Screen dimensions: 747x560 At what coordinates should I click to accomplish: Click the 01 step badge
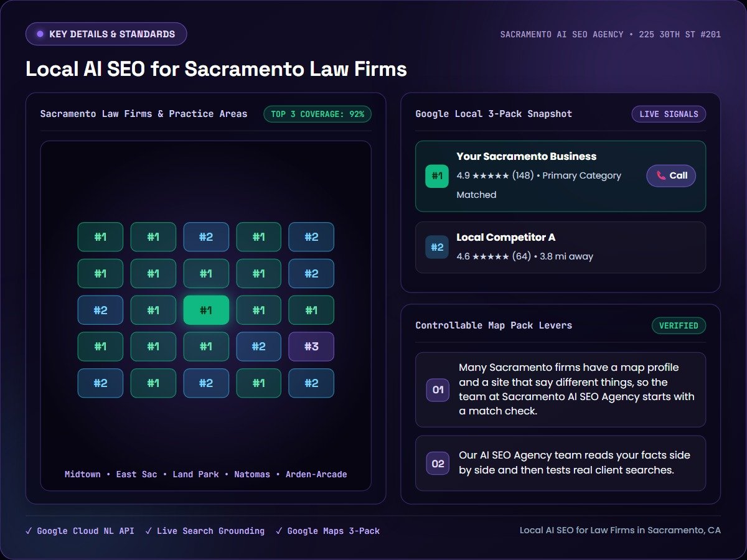[438, 390]
